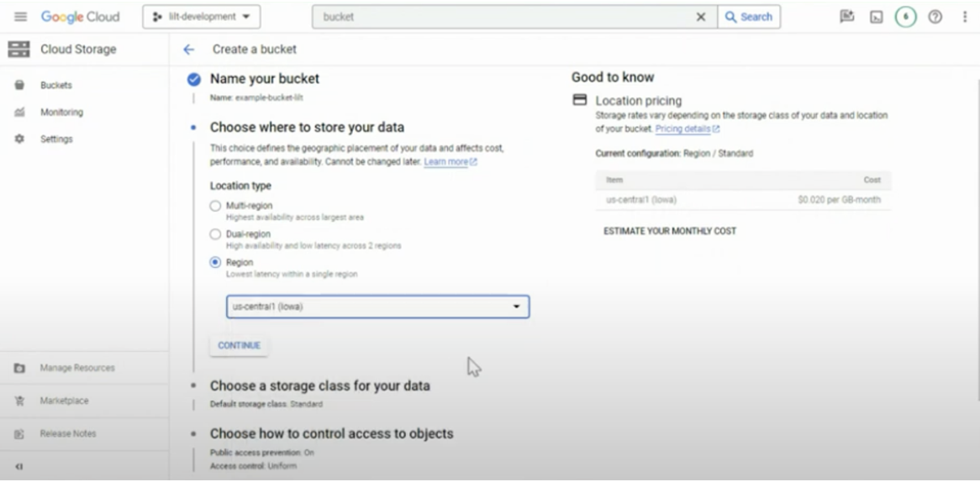
Task: Click the Name: example-bucket-lilt summary
Action: click(x=256, y=98)
